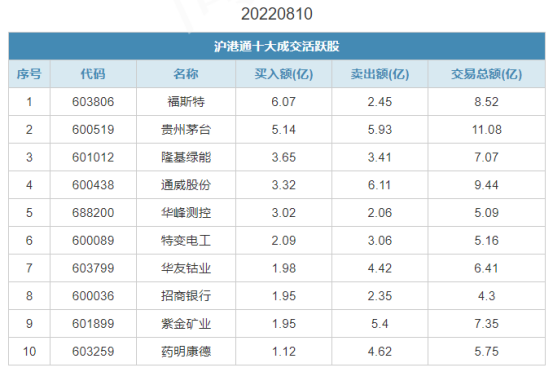The height and width of the screenshot is (372, 554).
Task: Click stock name 华友钴业
Action: 186,268
